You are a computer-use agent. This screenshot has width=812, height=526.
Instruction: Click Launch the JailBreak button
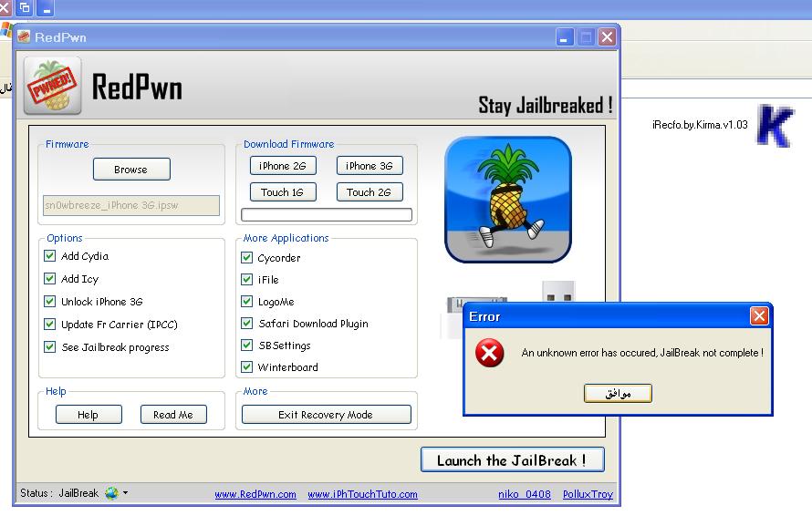pos(512,459)
